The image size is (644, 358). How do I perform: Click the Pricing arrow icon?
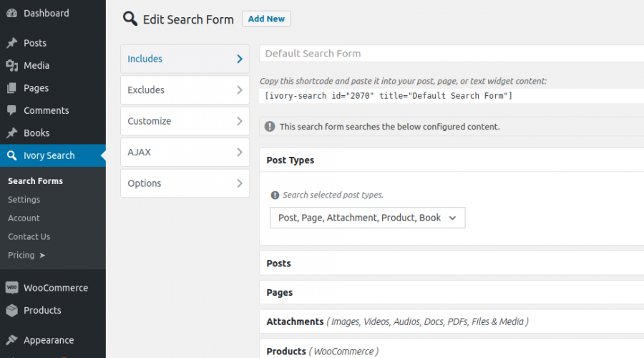[x=42, y=255]
